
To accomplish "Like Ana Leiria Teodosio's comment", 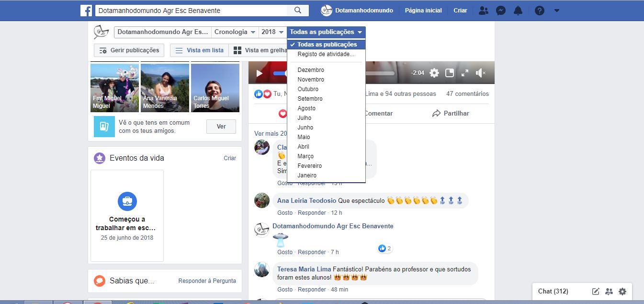I will point(285,213).
